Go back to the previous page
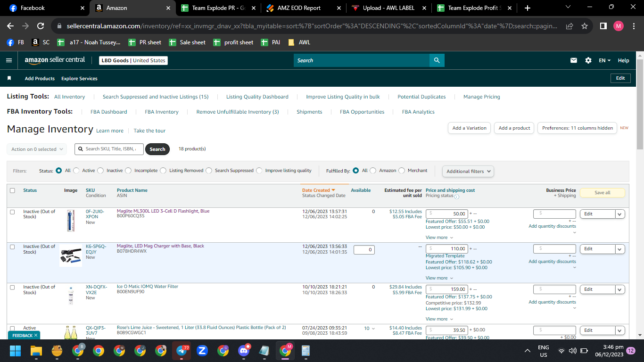The width and height of the screenshot is (644, 362). pyautogui.click(x=10, y=26)
